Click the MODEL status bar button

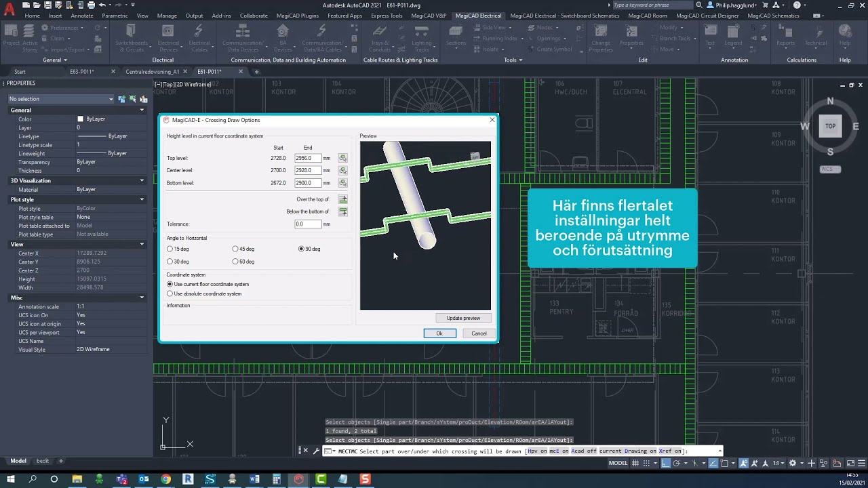(618, 463)
